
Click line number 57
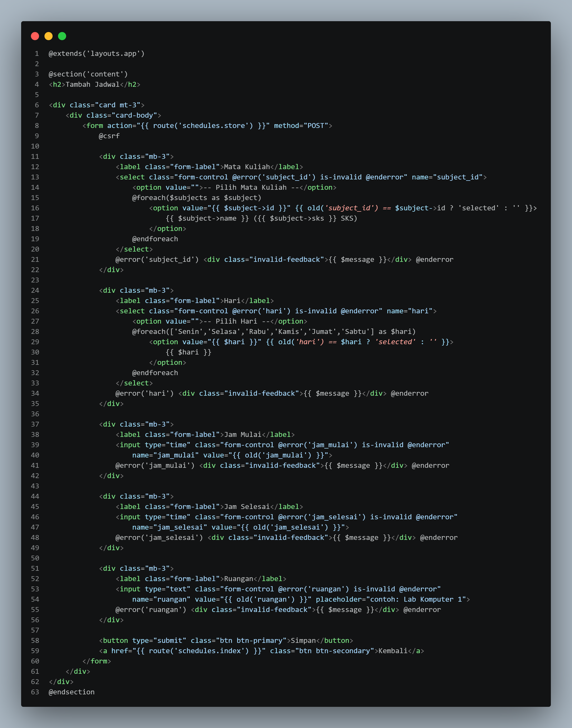(35, 630)
